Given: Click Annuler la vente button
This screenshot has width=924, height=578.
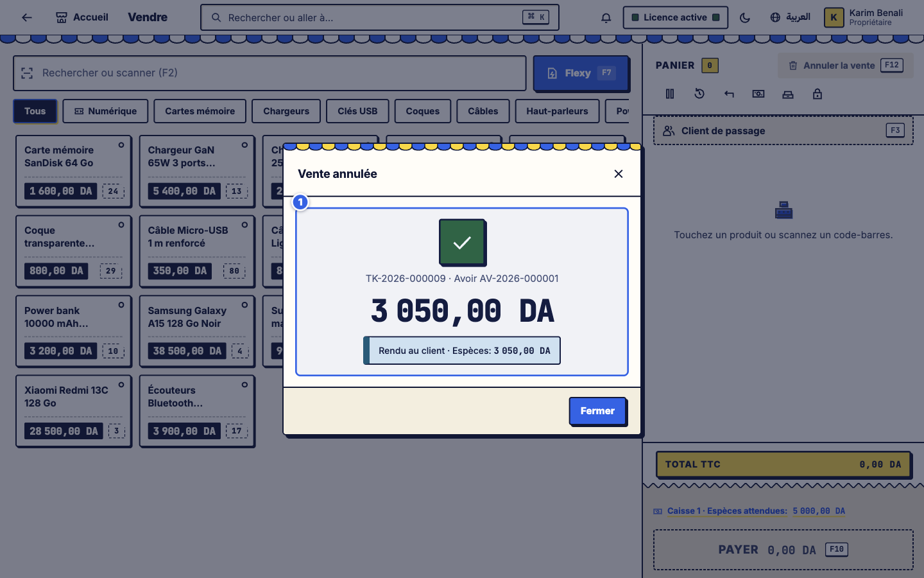Looking at the screenshot, I should (x=845, y=66).
